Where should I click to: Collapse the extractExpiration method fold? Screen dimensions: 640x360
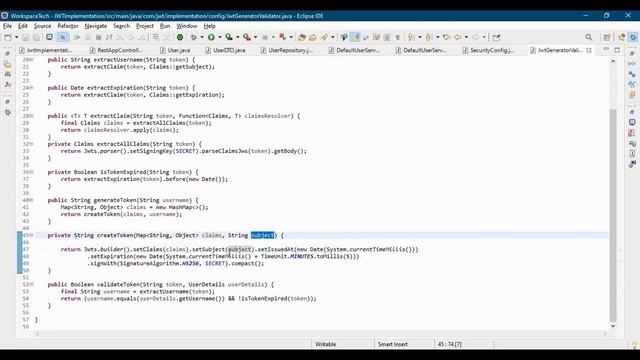(x=32, y=88)
